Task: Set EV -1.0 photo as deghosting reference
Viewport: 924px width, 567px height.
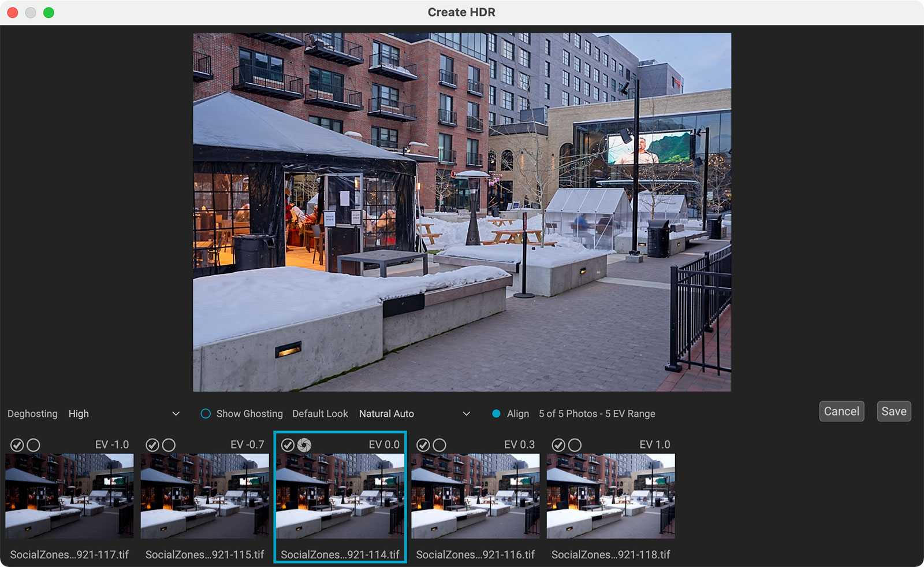Action: pos(33,445)
